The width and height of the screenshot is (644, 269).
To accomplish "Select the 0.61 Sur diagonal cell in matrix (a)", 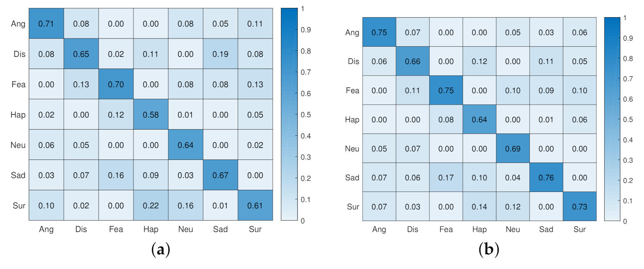I will tap(255, 205).
